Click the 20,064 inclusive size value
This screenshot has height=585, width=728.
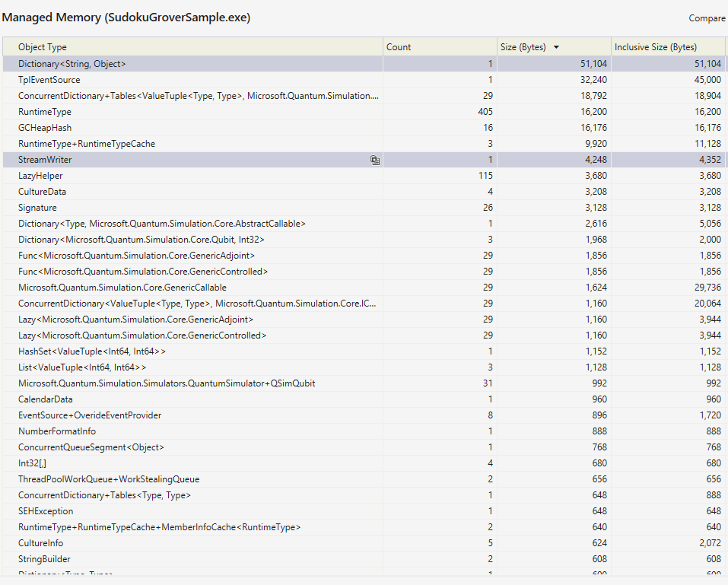[x=707, y=304]
